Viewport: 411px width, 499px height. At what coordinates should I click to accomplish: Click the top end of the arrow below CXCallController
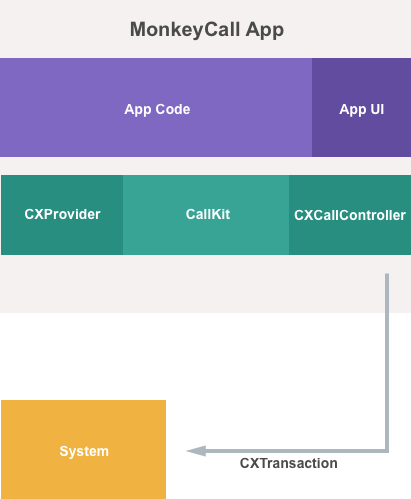coord(387,275)
